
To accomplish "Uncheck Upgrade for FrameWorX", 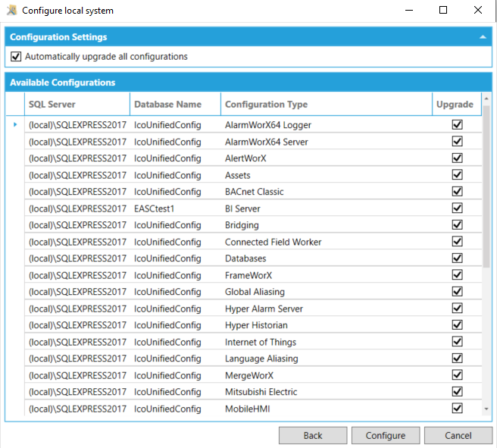I will pos(457,275).
